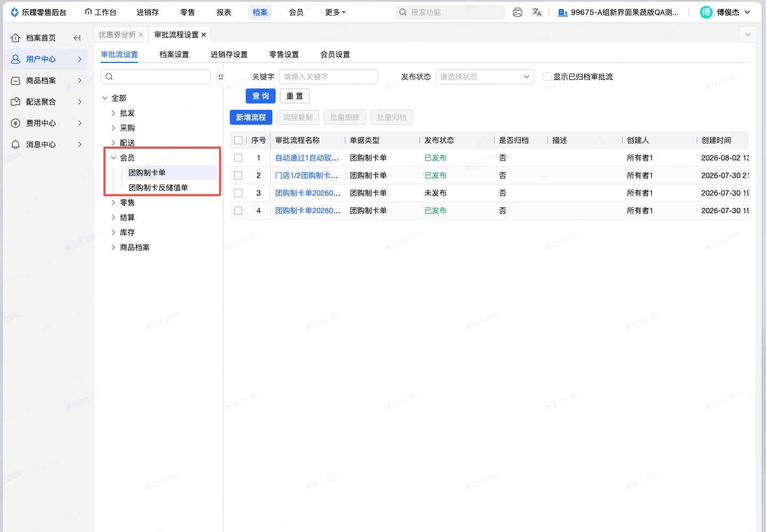Click the 商品档案 sidebar icon
Screen dimensions: 766x532
[15, 80]
